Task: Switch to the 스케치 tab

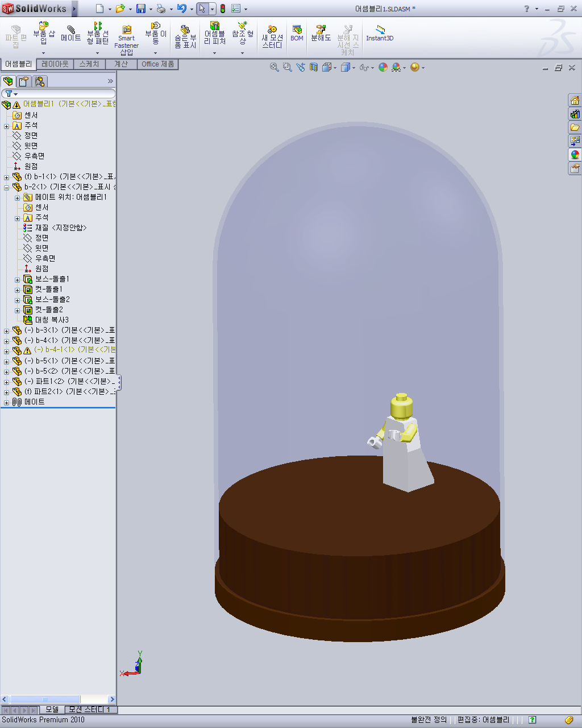Action: 89,64
